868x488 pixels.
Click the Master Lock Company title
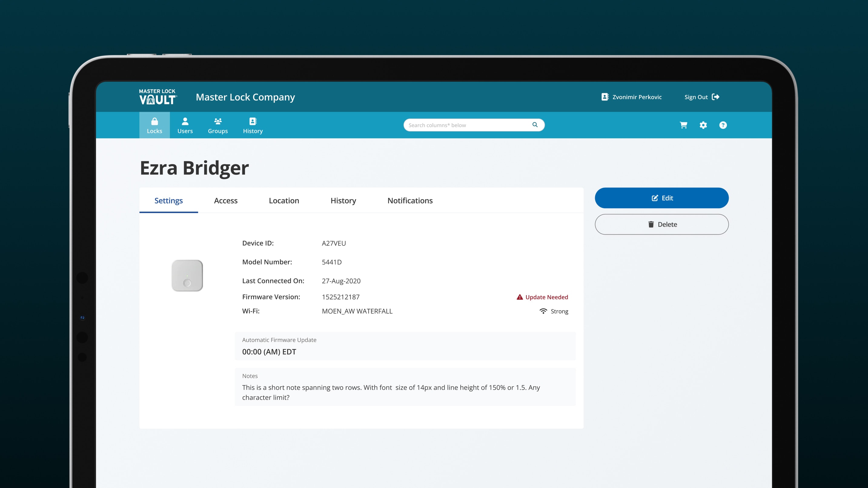click(245, 97)
